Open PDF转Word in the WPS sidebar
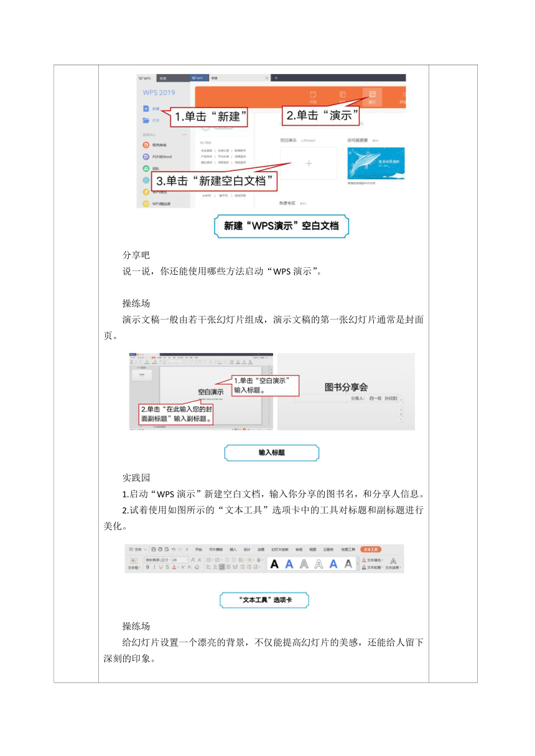The width and height of the screenshot is (535, 756). tap(157, 157)
